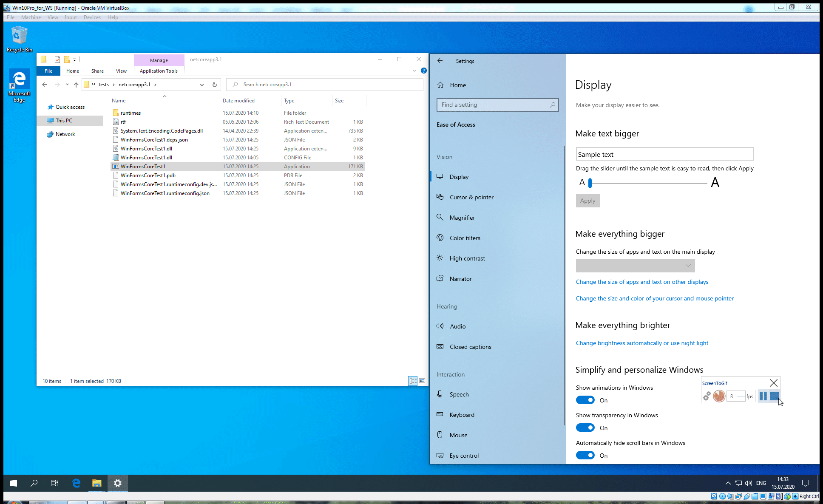
Task: Open the Share ribbon tab
Action: (x=97, y=71)
